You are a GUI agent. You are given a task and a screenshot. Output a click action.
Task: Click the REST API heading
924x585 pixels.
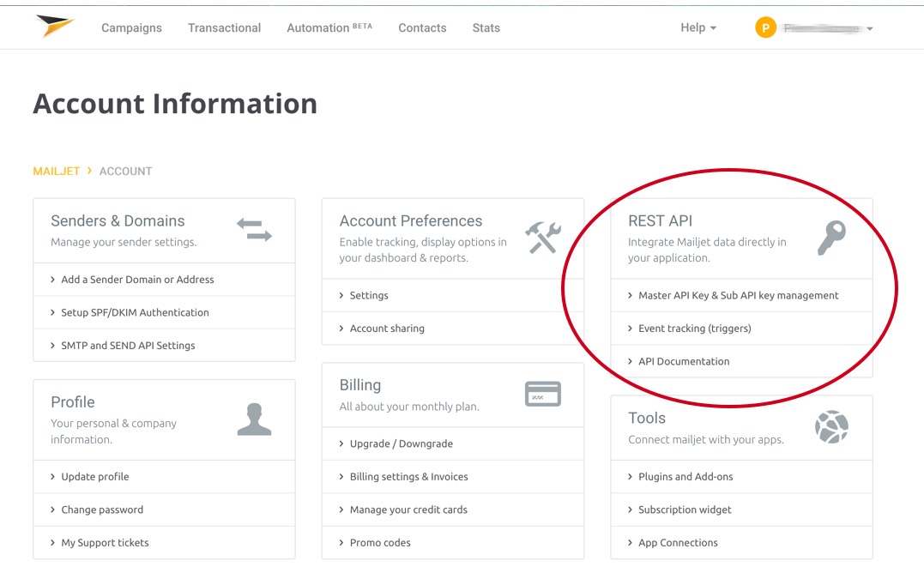click(660, 221)
